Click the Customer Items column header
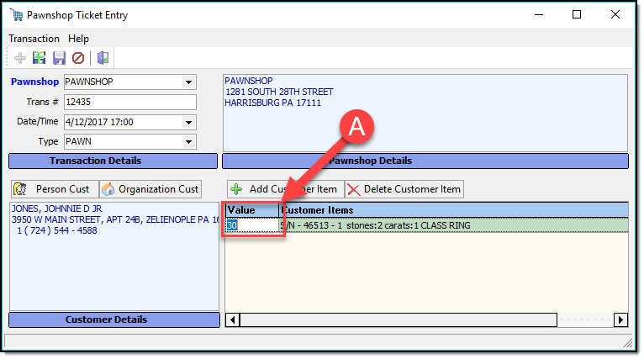The image size is (644, 359). [454, 209]
